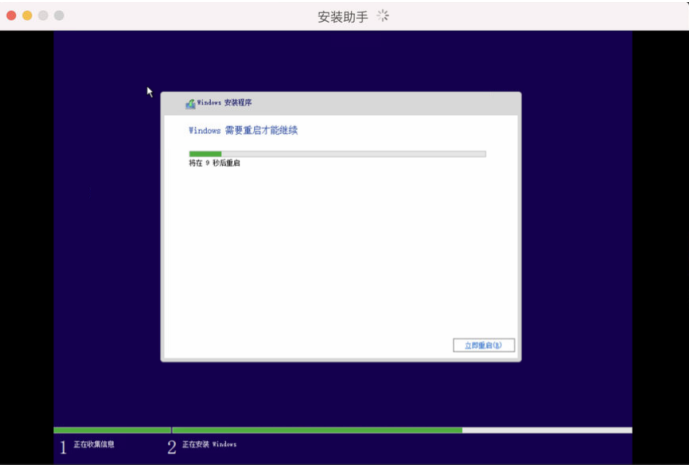
Task: Click the '正在收集信息' step one label
Action: point(94,444)
